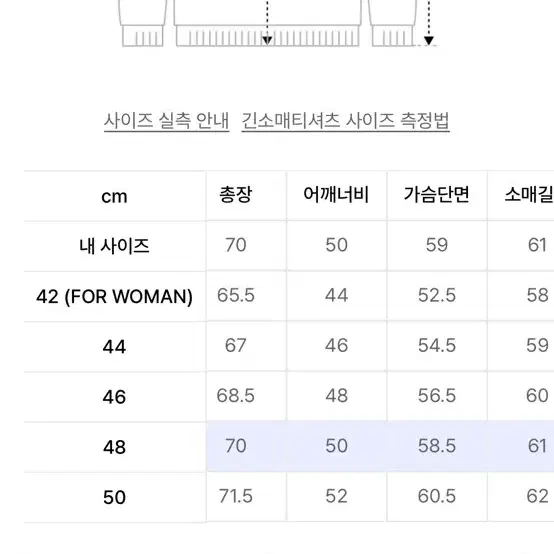Image resolution: width=554 pixels, height=554 pixels.
Task: Click the 소매길이 column header
Action: click(529, 195)
